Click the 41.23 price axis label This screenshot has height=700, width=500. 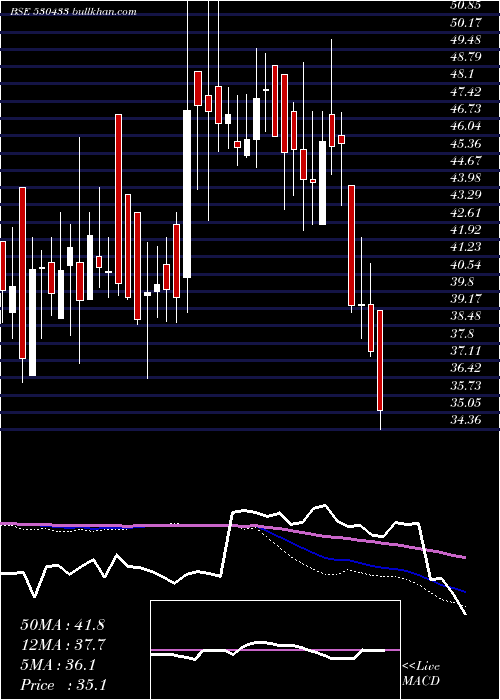[x=466, y=247]
